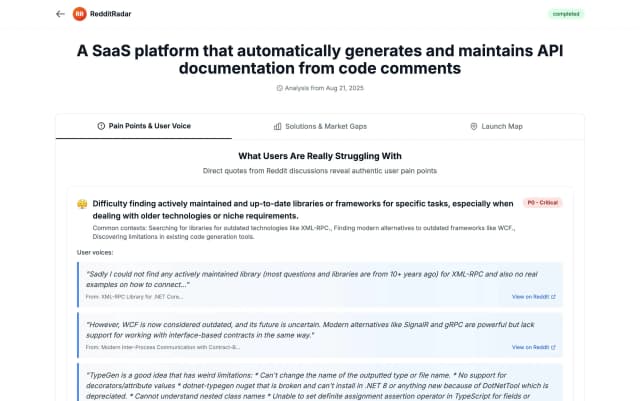The image size is (640, 401).
Task: View the XML-RPC quote on Reddit
Action: [533, 297]
